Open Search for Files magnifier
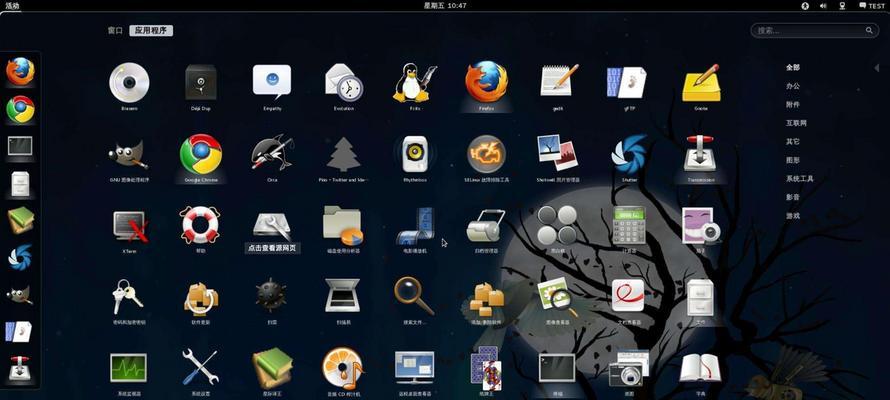The width and height of the screenshot is (890, 400). [414, 296]
